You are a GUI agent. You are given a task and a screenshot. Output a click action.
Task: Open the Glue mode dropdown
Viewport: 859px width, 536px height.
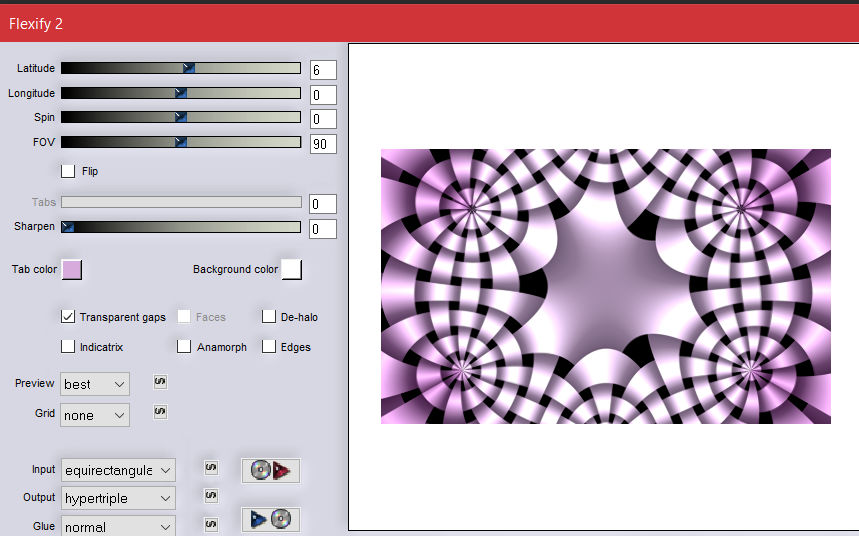pos(118,526)
